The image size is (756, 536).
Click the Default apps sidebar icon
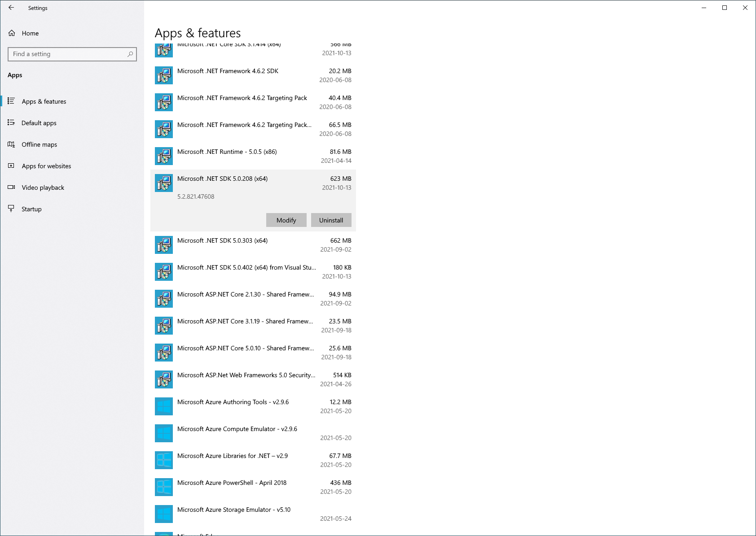point(11,122)
